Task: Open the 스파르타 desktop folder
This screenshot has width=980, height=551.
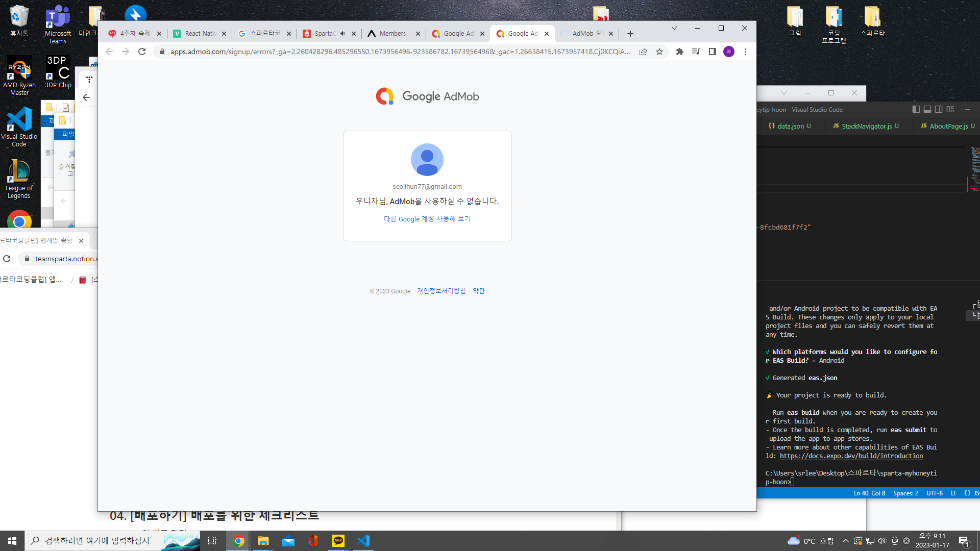Action: coord(872,21)
